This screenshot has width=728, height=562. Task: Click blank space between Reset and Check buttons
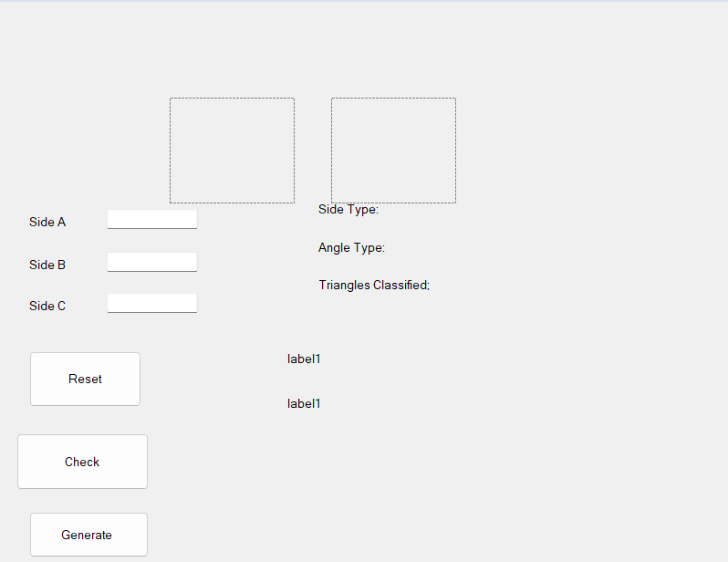pos(84,420)
